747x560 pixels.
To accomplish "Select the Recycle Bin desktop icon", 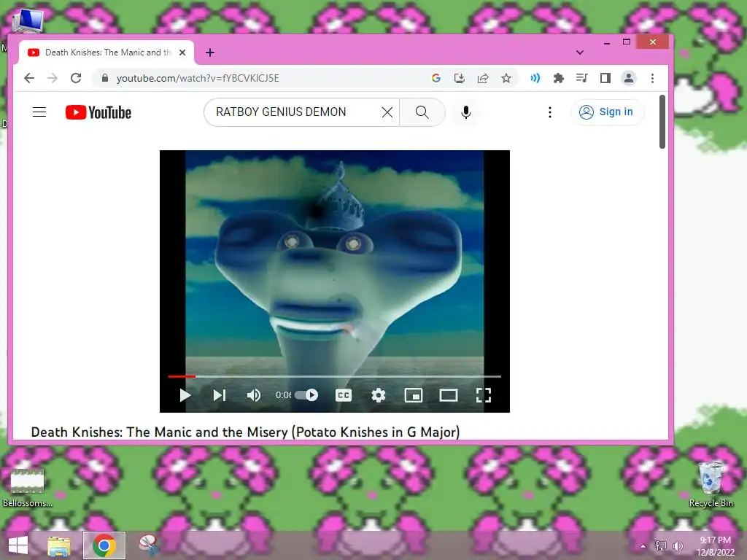I will point(711,484).
